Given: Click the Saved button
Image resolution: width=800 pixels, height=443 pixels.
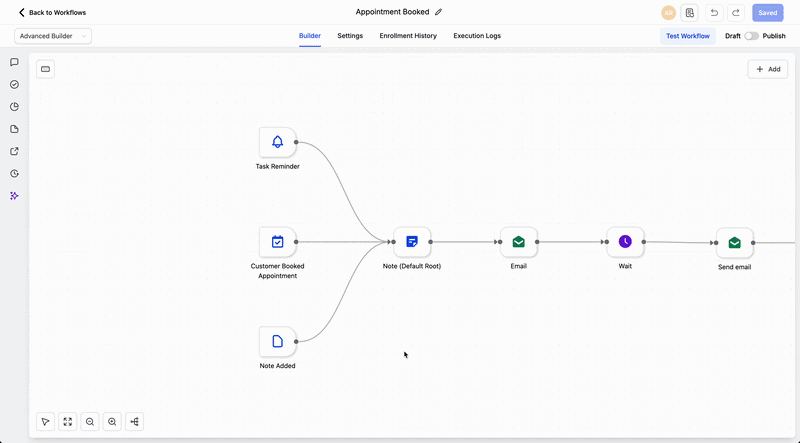Looking at the screenshot, I should pyautogui.click(x=767, y=13).
